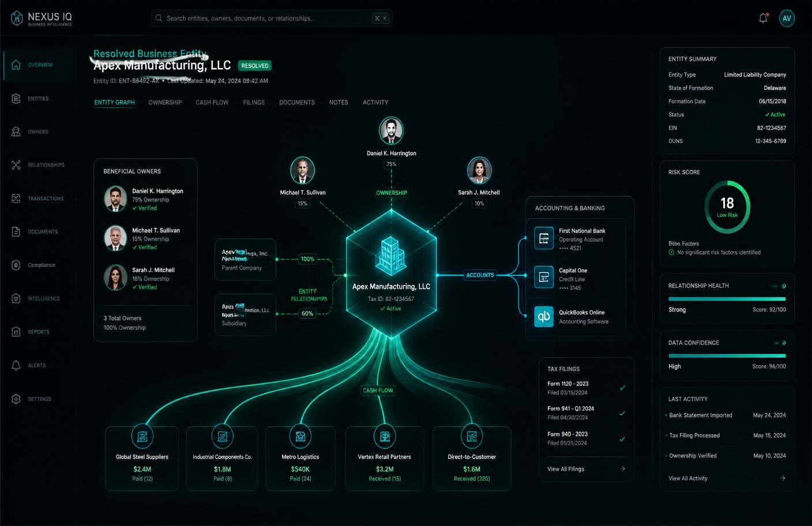Click the ACCOUNTS graph label
The image size is (812, 526).
[480, 275]
